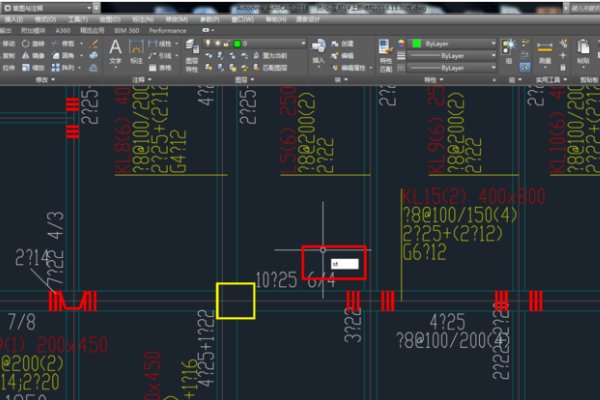600x400 pixels.
Task: Select Match Properties (特性匹配) tool
Action: coord(386,56)
